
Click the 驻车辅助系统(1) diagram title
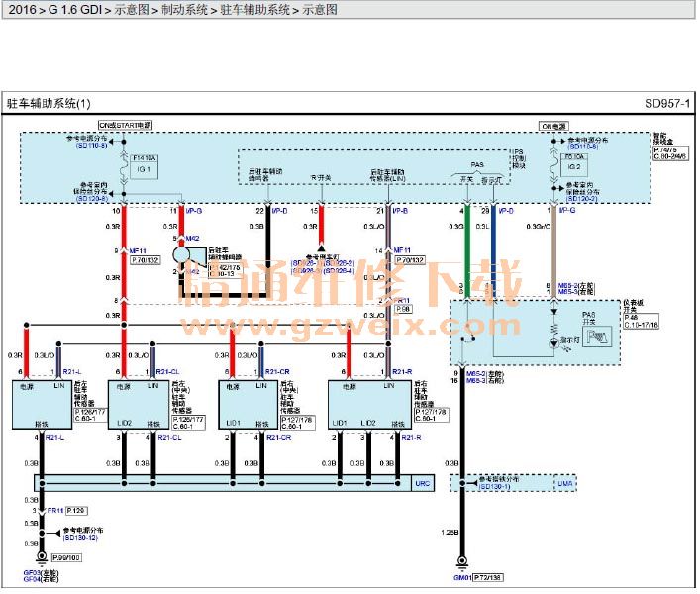[x=49, y=104]
